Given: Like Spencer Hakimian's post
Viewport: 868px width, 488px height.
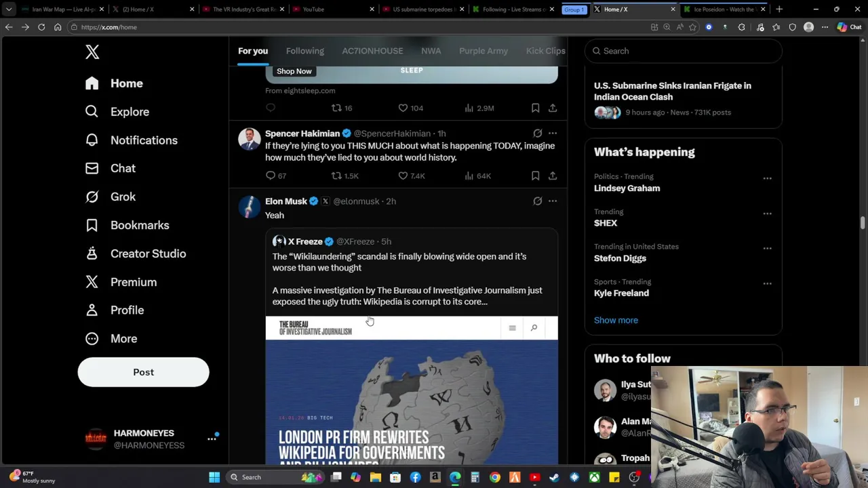Looking at the screenshot, I should pos(411,176).
